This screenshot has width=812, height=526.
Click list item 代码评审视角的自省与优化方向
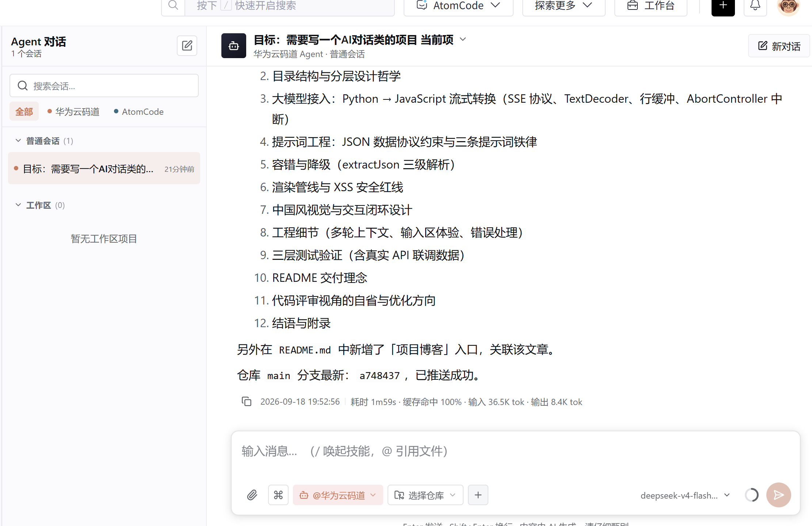click(354, 300)
